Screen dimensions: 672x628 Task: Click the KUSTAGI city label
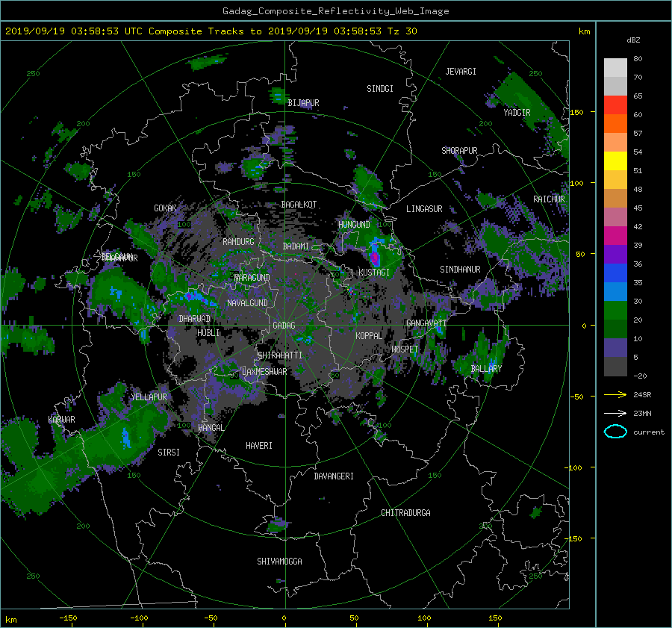[x=374, y=273]
